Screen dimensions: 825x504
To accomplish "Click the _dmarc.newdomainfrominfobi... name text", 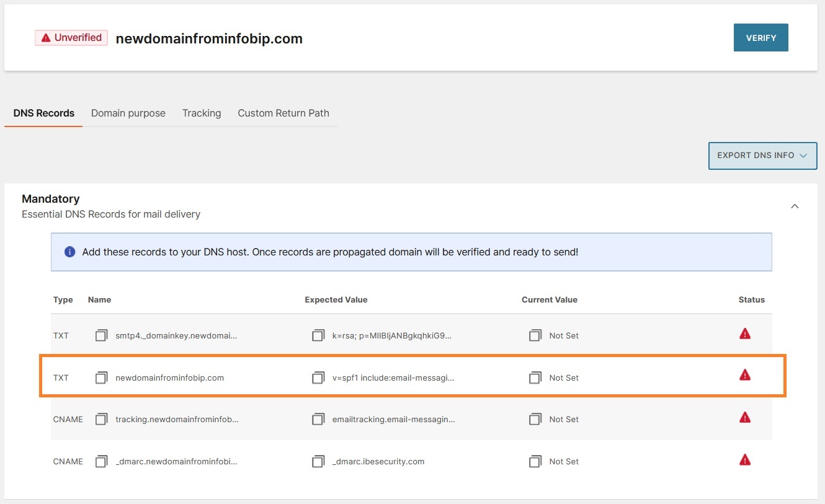I will coord(176,461).
